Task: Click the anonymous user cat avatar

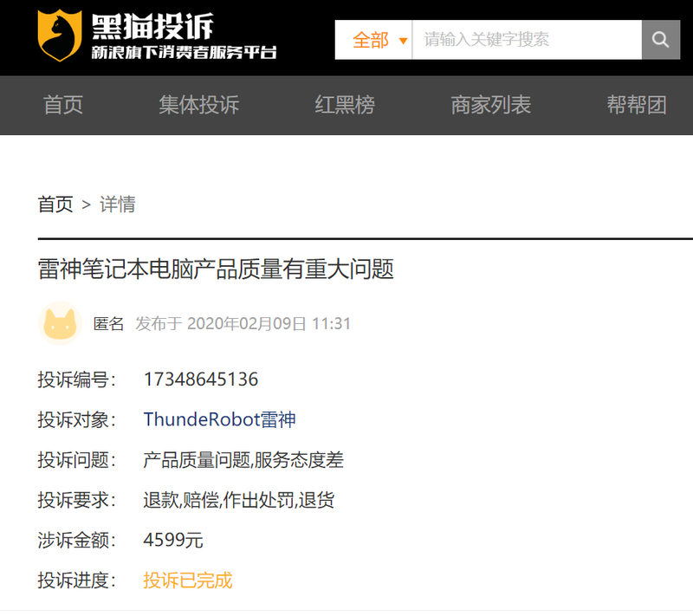Action: [60, 323]
